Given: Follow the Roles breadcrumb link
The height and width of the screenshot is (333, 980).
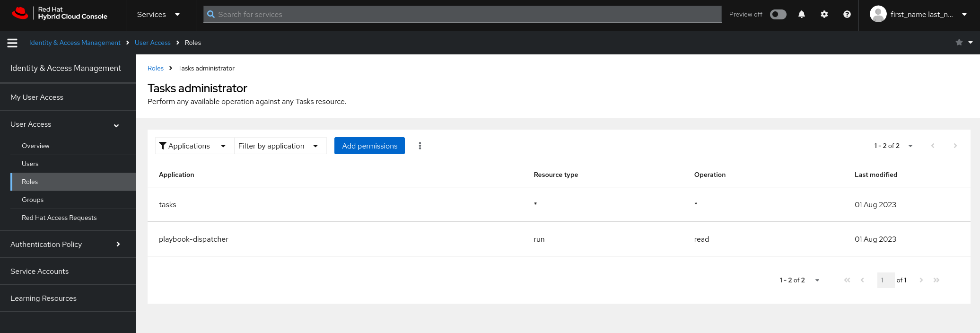Looking at the screenshot, I should [156, 68].
